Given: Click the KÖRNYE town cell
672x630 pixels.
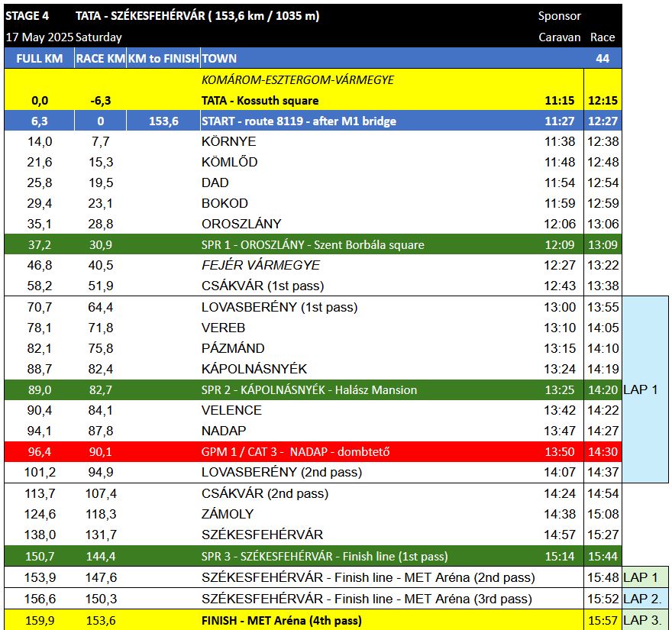Looking at the screenshot, I should 228,142.
